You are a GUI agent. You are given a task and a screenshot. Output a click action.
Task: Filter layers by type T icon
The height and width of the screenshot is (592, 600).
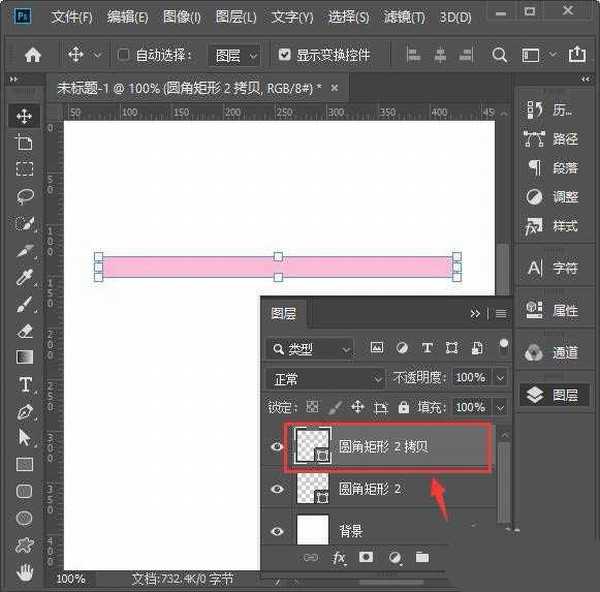pos(427,348)
